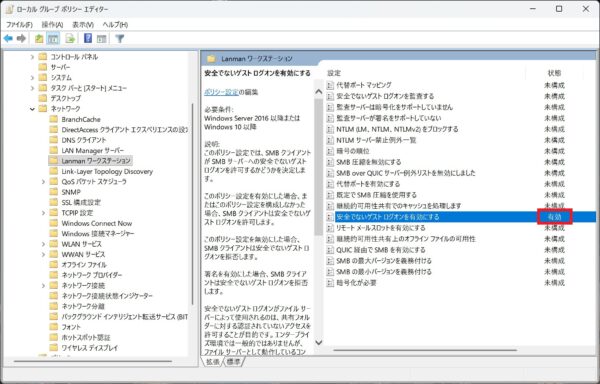Expand the WLAN サービス node

[43, 244]
